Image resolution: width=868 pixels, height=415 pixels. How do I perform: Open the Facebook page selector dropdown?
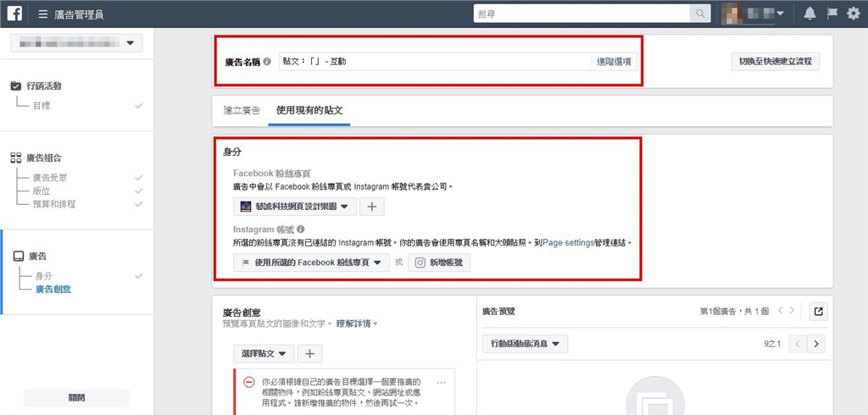[295, 207]
